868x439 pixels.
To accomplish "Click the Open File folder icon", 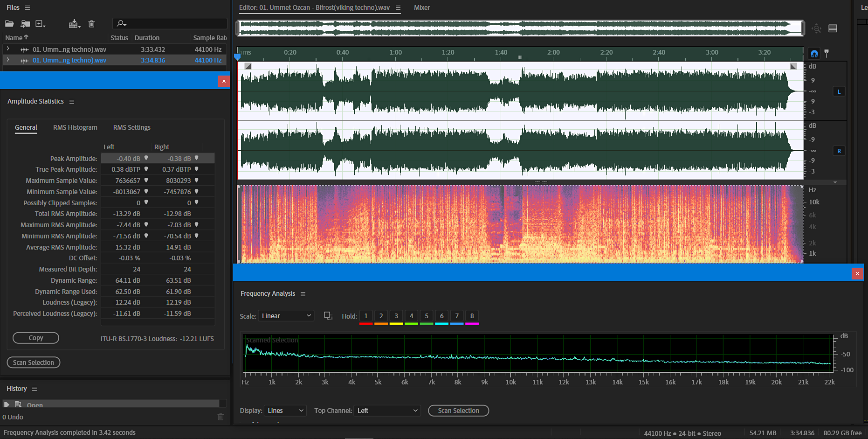I will pyautogui.click(x=9, y=24).
